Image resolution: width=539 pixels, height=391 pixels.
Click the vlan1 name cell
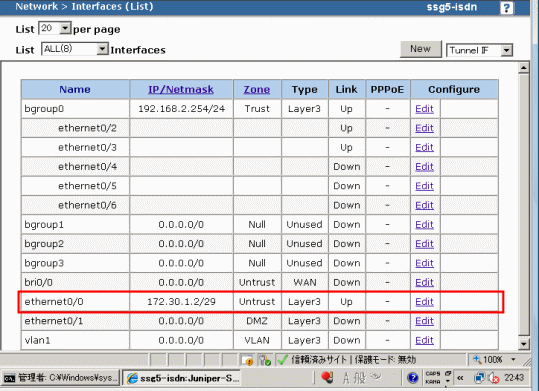pyautogui.click(x=75, y=340)
